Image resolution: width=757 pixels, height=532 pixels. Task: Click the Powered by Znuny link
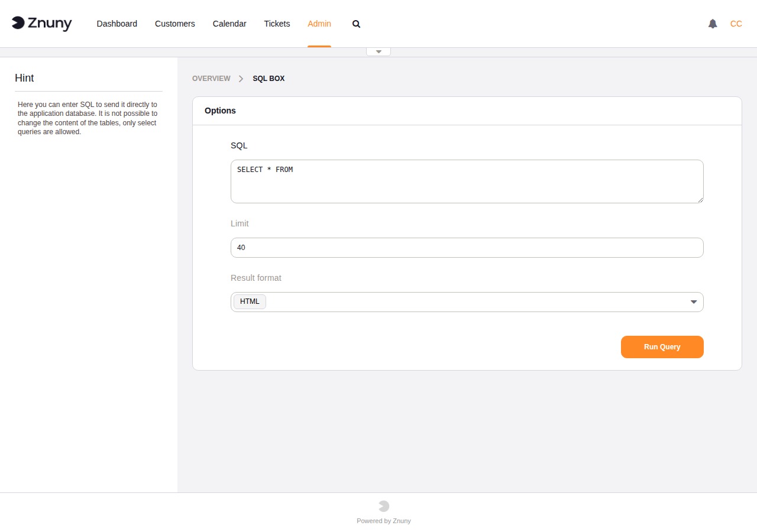pyautogui.click(x=384, y=521)
